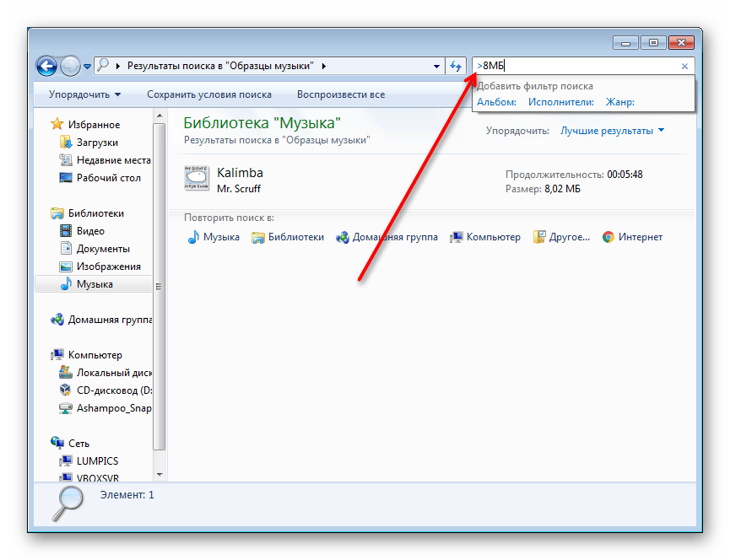The height and width of the screenshot is (560, 730).
Task: Open Лучшие результаты arrange-by dropdown
Action: point(612,131)
